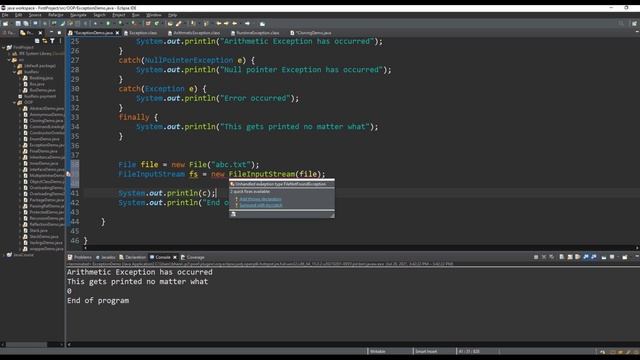This screenshot has width=640, height=360.
Task: Switch to Exception.class editor tab
Action: [142, 33]
